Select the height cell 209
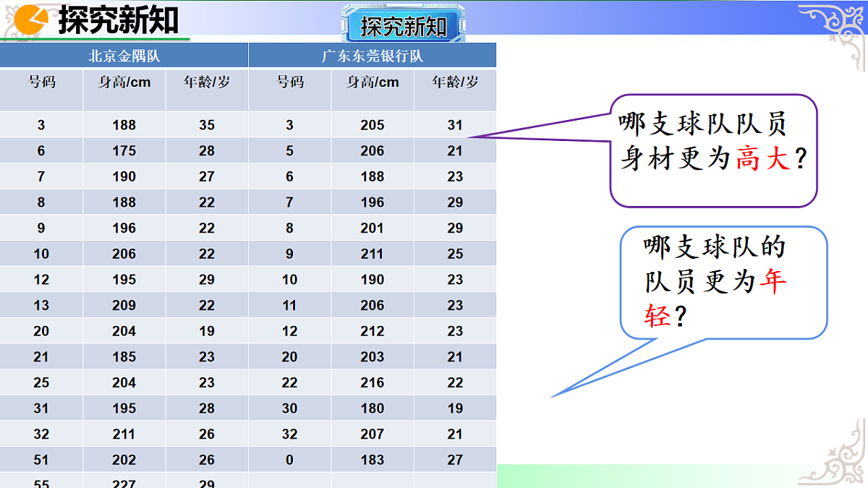This screenshot has width=868, height=488. point(124,306)
